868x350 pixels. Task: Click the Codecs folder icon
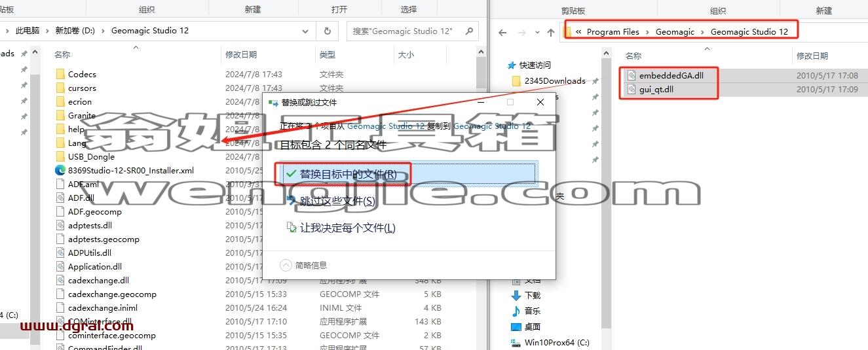click(x=60, y=74)
